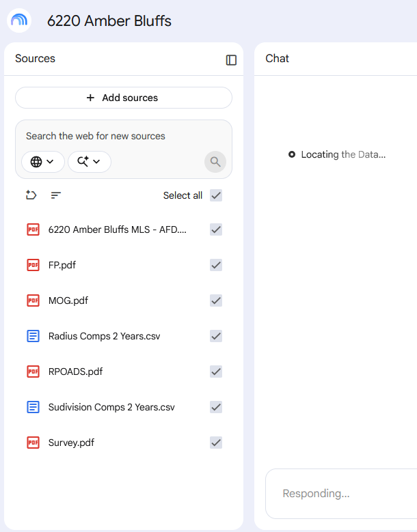
Task: Open the Survey.pdf source
Action: click(71, 443)
